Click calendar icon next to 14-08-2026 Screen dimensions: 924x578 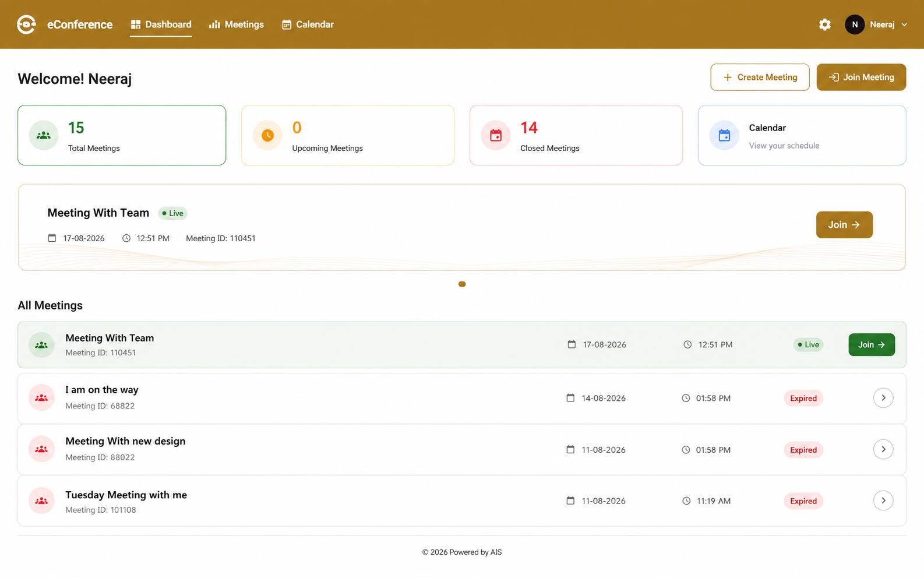click(570, 398)
